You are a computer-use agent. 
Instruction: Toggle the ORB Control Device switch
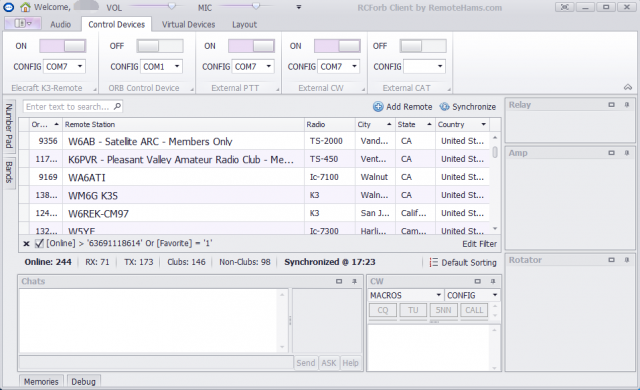160,46
